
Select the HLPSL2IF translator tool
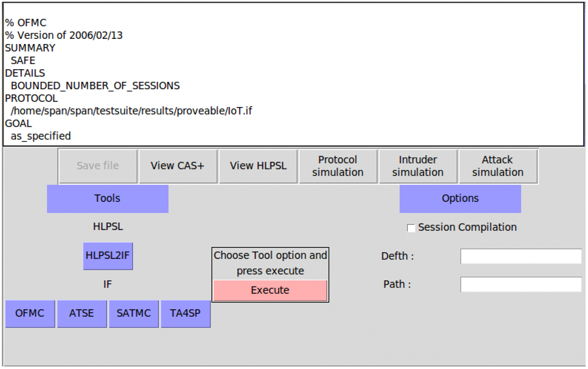tap(108, 256)
